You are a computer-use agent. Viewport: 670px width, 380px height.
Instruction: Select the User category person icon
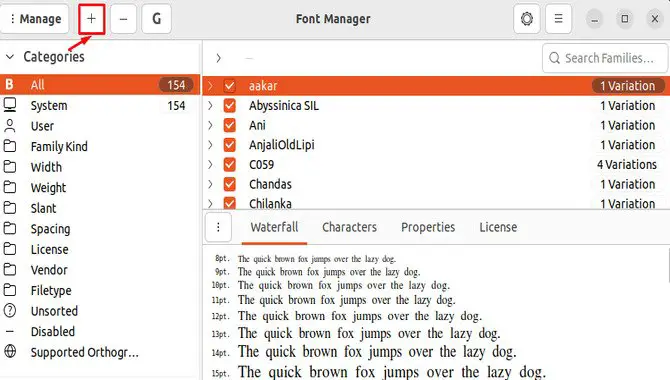pyautogui.click(x=10, y=126)
